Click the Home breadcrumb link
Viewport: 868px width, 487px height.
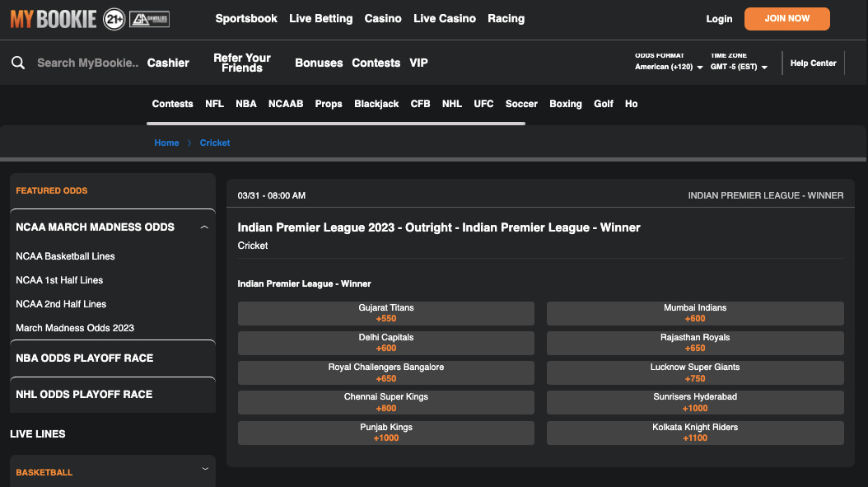coord(166,143)
